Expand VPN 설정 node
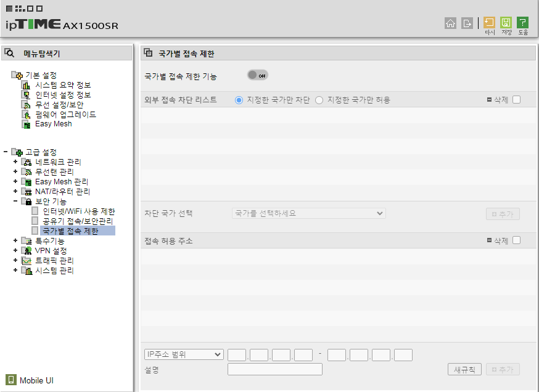The image size is (539, 392). coord(15,250)
